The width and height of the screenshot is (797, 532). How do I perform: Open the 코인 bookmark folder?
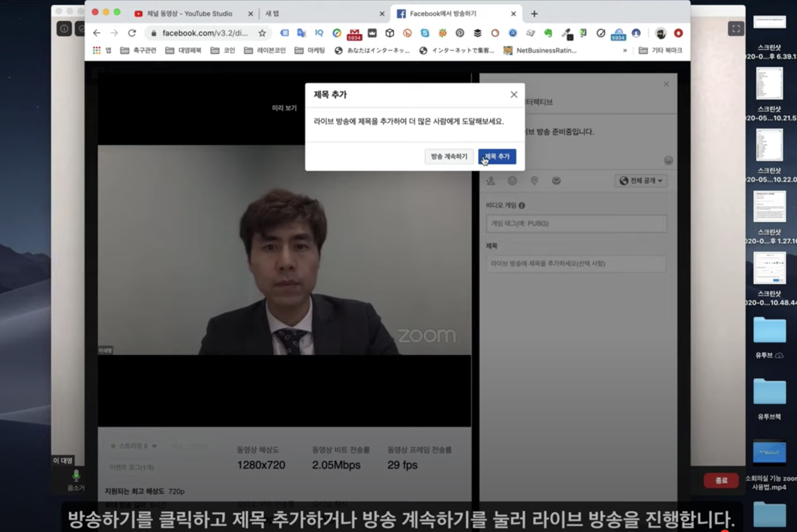[223, 50]
